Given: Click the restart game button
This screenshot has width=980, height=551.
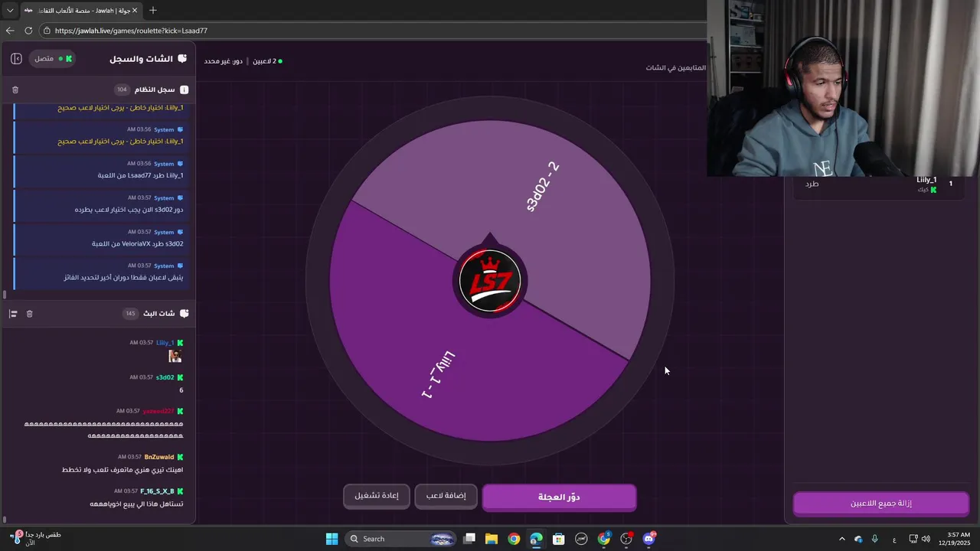Looking at the screenshot, I should pos(376,496).
